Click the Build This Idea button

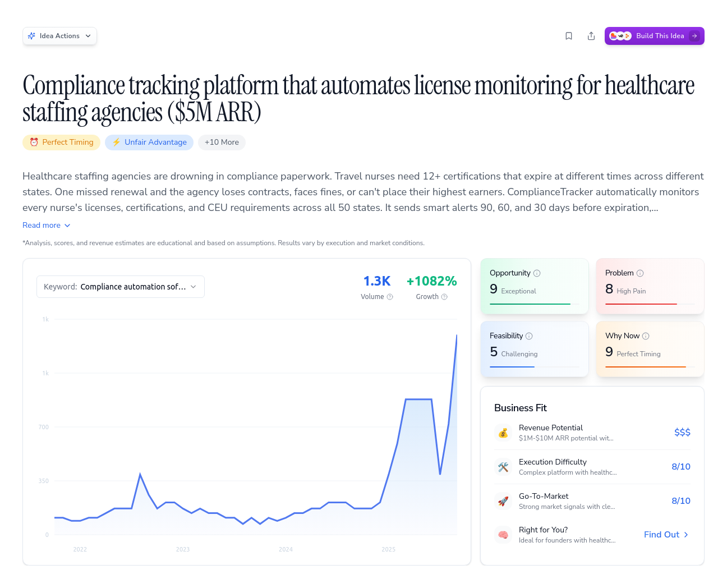[x=654, y=36]
